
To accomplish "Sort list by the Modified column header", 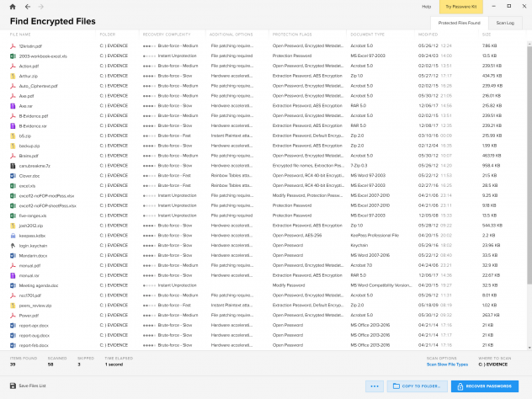I will (x=428, y=35).
